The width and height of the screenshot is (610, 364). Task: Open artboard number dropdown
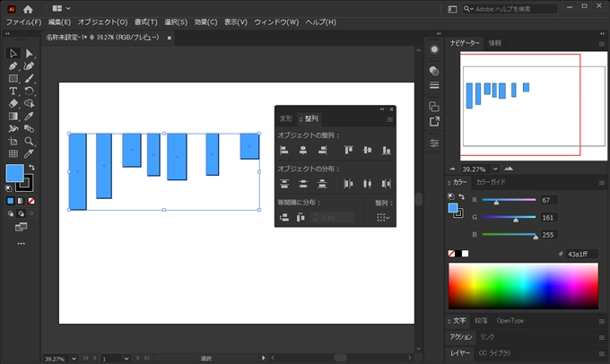126,359
